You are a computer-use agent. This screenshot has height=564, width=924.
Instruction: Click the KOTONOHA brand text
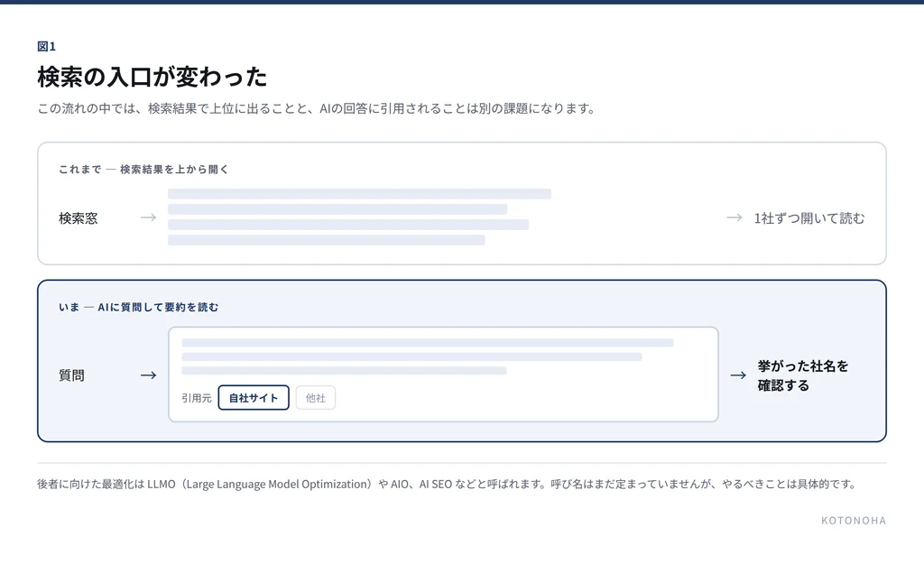pyautogui.click(x=854, y=521)
